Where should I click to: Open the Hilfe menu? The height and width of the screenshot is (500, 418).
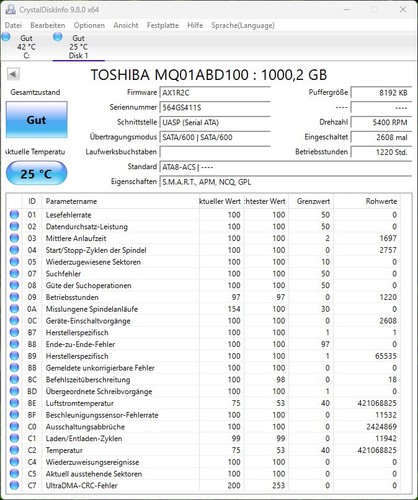195,25
